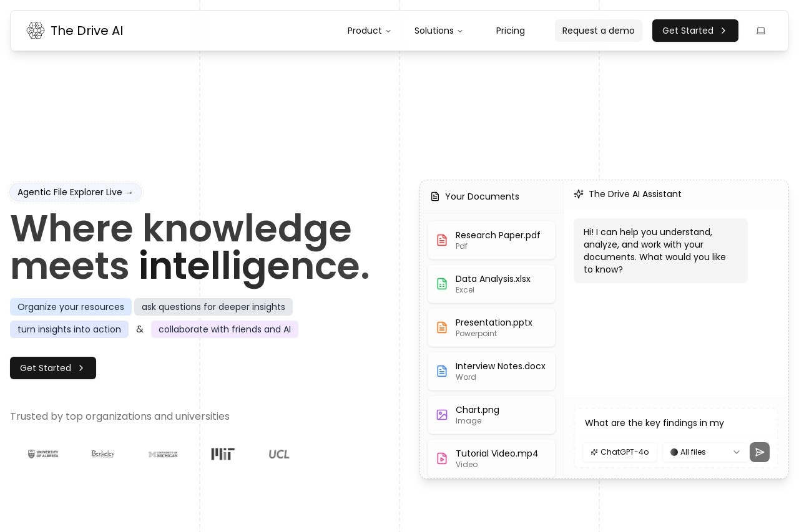This screenshot has height=532, width=799.
Task: Click the Request a demo button
Action: pos(599,31)
